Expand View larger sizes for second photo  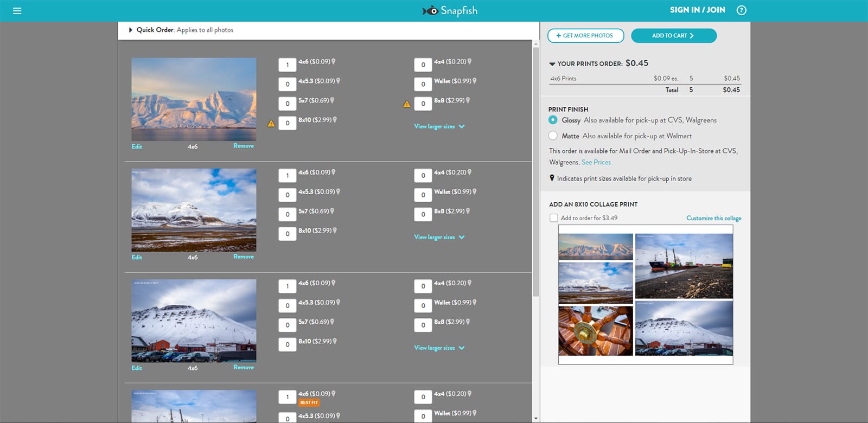pos(439,237)
